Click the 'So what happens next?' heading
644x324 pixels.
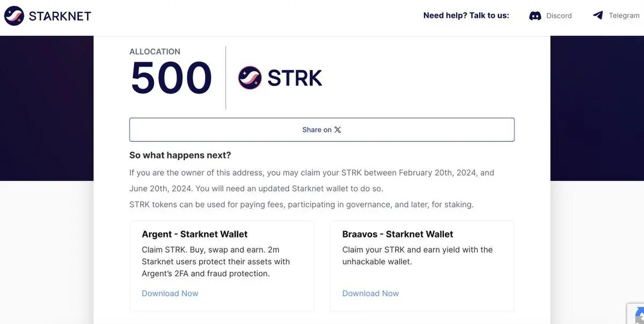click(180, 155)
